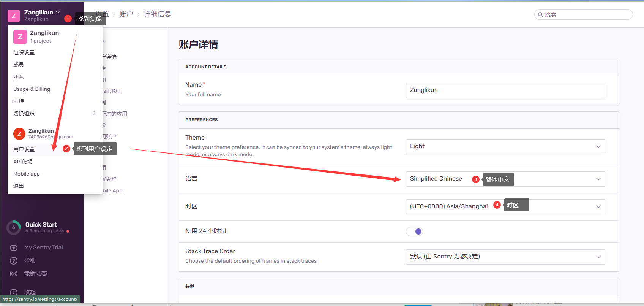The height and width of the screenshot is (306, 644).
Task: Toggle the 24-hour clock switch
Action: coord(414,231)
